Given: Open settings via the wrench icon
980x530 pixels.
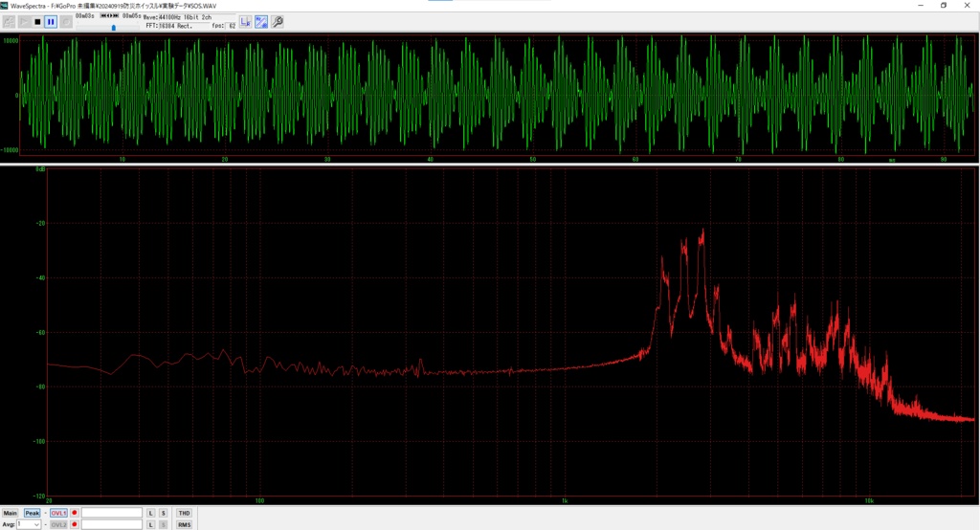Looking at the screenshot, I should [x=278, y=22].
